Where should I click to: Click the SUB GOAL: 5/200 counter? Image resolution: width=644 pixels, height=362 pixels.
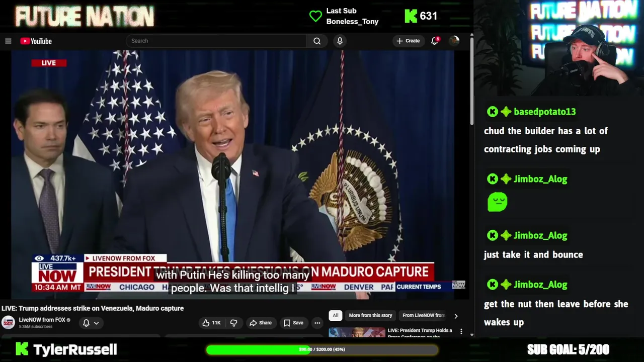pyautogui.click(x=568, y=349)
